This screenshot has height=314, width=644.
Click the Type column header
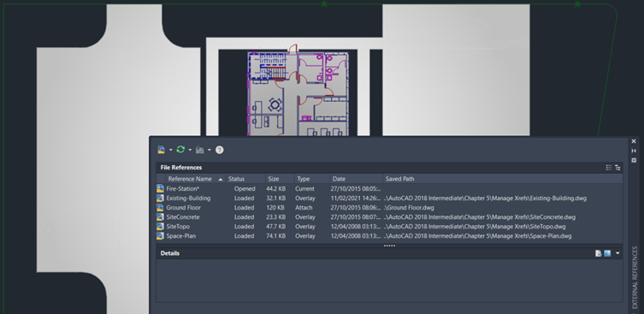[312, 179]
